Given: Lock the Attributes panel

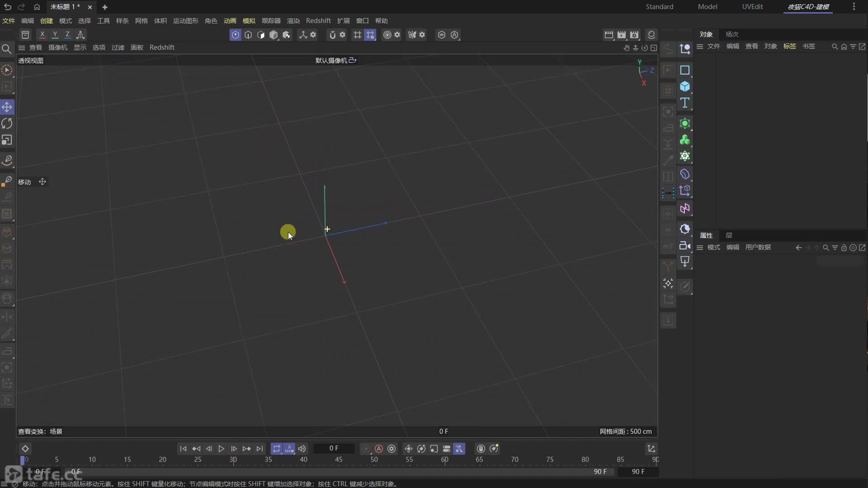Looking at the screenshot, I should [844, 248].
